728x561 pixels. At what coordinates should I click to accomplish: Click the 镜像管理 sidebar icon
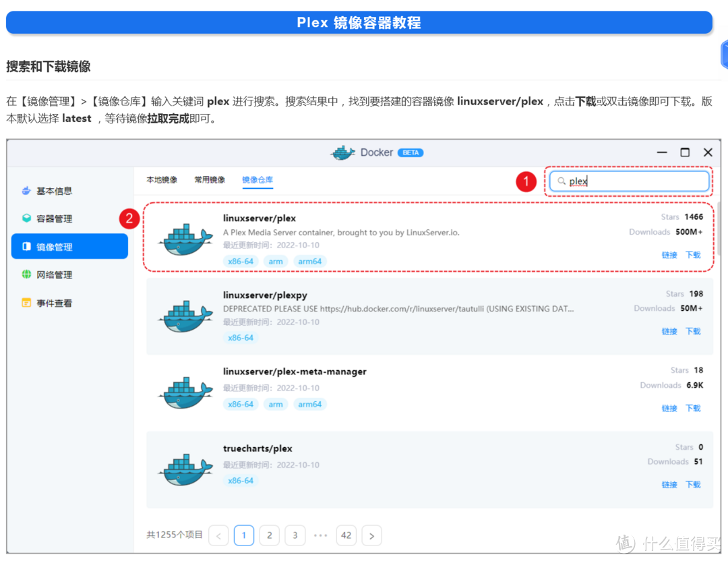(x=26, y=247)
